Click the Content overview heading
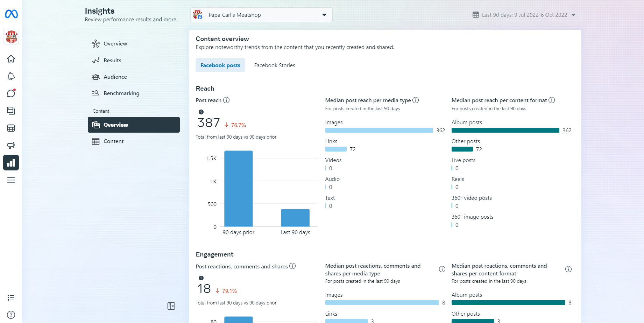 (x=222, y=39)
